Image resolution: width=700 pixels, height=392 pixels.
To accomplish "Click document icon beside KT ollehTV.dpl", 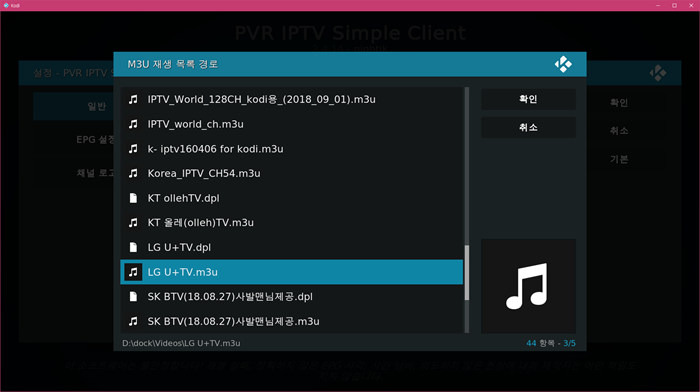I will (x=133, y=198).
